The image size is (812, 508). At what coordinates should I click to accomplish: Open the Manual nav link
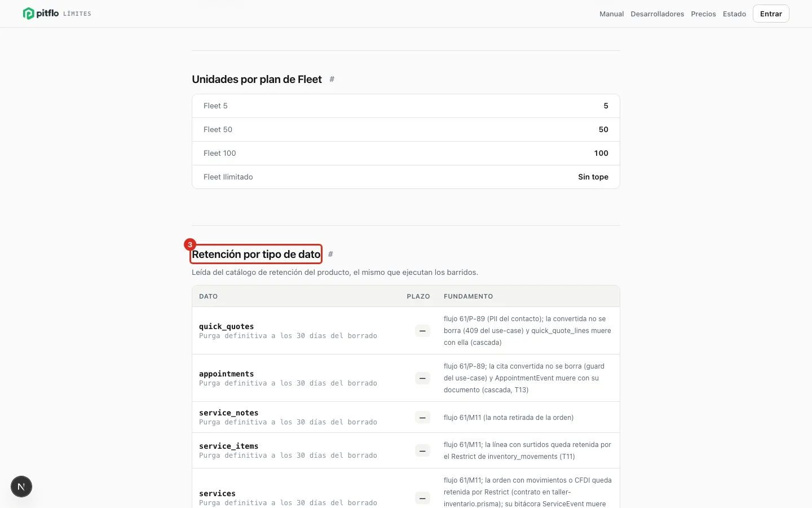pyautogui.click(x=611, y=14)
